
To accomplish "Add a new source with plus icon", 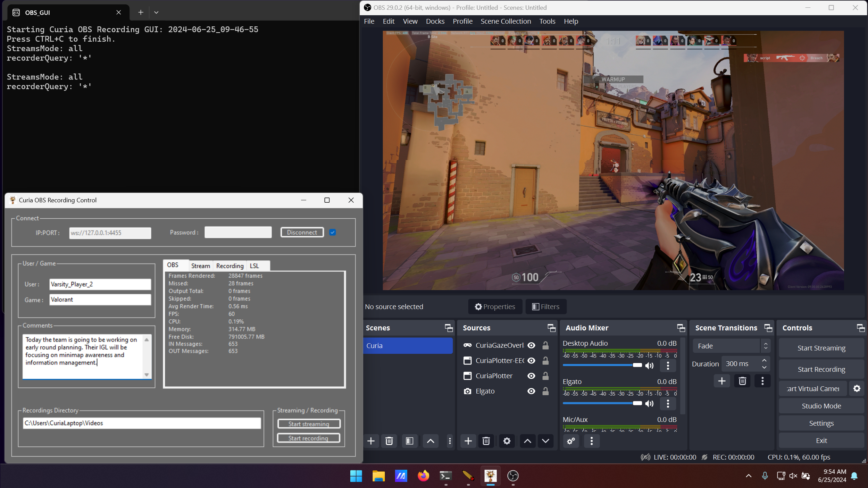I will point(468,441).
